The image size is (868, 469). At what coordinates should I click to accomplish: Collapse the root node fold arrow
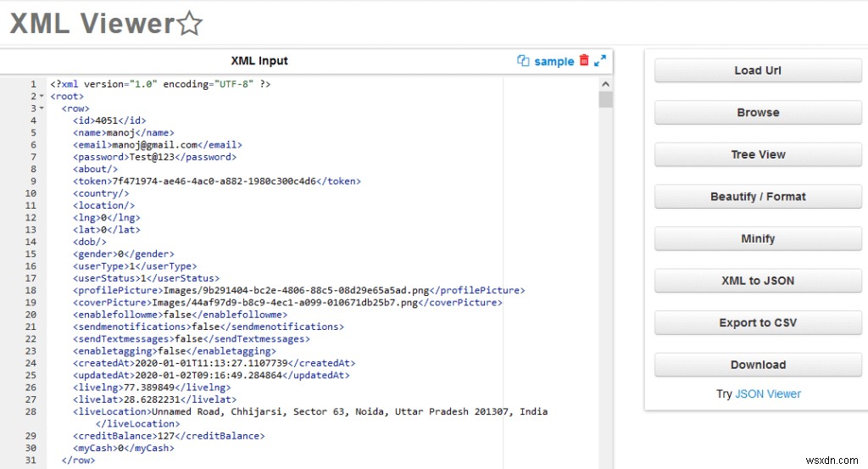coord(42,97)
